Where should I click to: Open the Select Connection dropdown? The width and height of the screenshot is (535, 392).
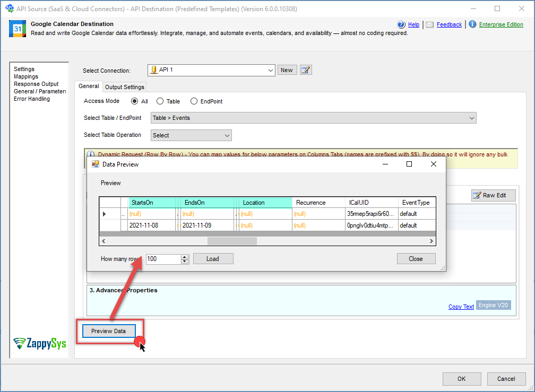pos(270,70)
